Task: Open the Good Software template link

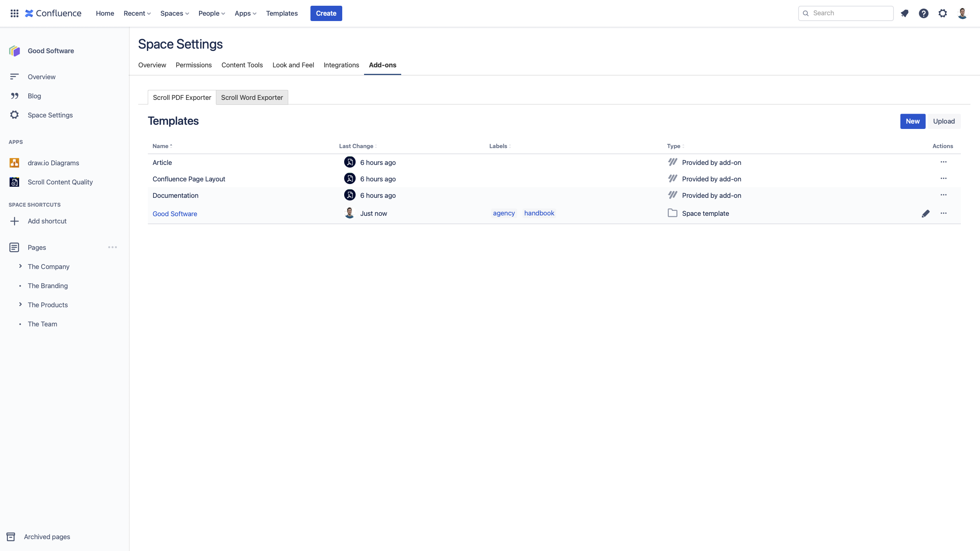Action: (x=175, y=214)
